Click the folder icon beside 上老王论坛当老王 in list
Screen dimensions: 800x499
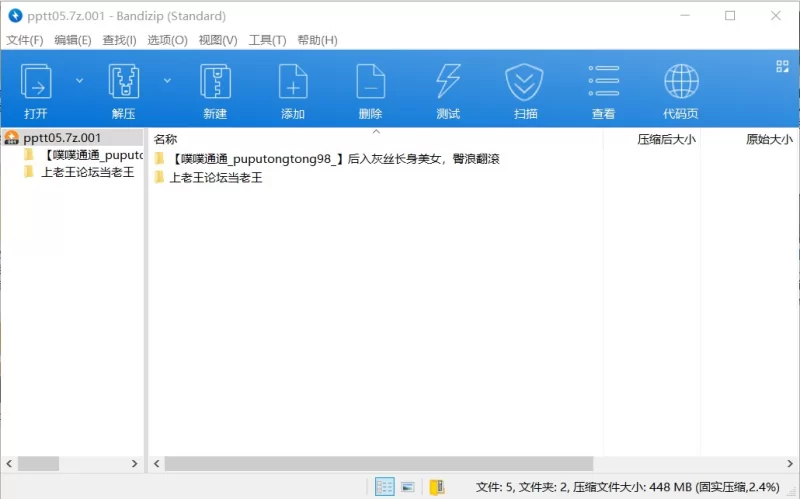click(159, 177)
